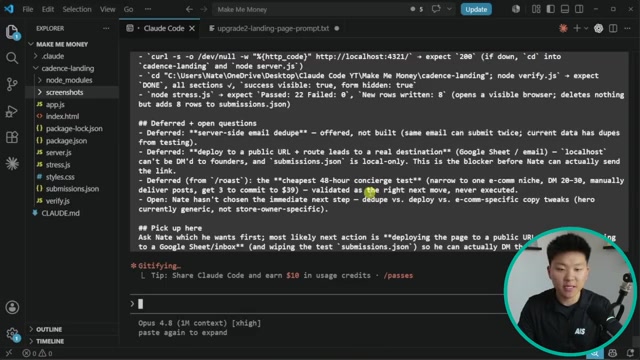This screenshot has height=360, width=640.
Task: Open package-lock.json in the explorer
Action: coord(74,129)
